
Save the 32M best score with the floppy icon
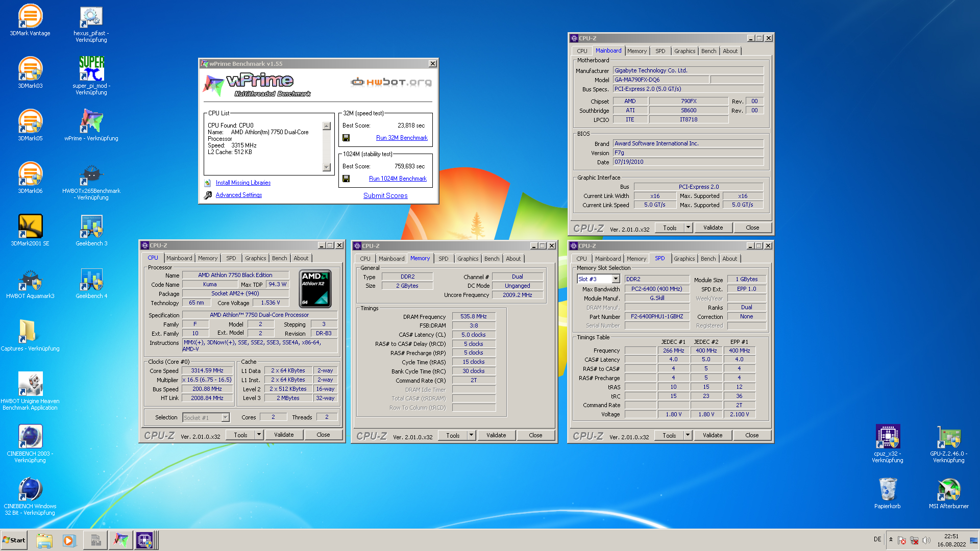pos(346,138)
